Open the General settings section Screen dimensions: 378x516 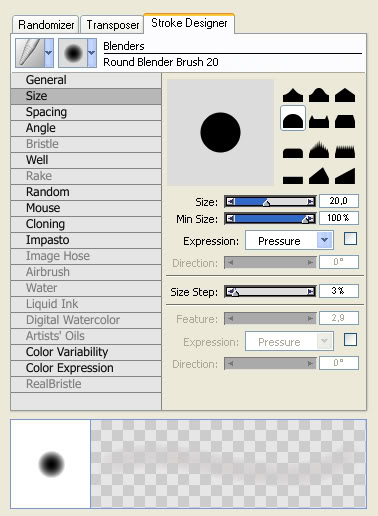86,80
